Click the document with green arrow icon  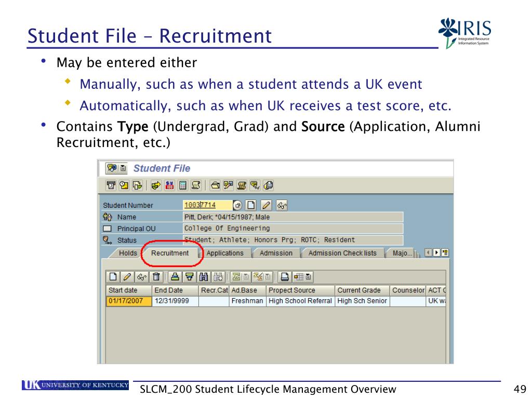click(x=137, y=185)
